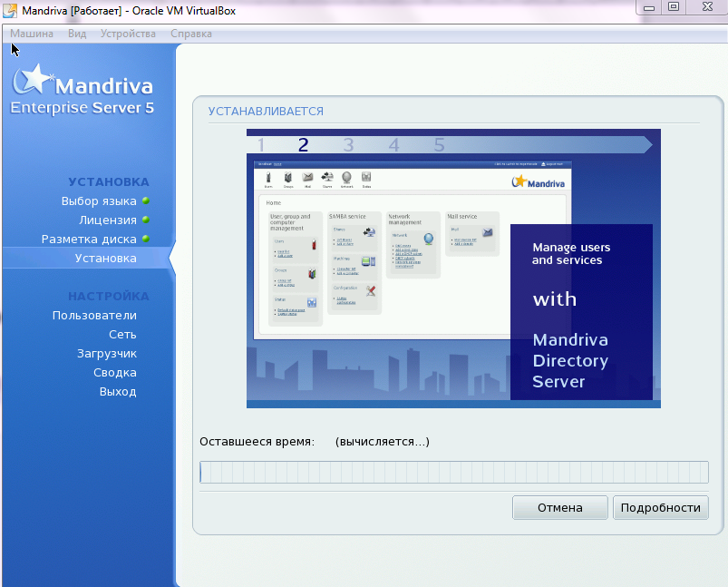
Task: Click Manage users and services text
Action: [x=571, y=254]
